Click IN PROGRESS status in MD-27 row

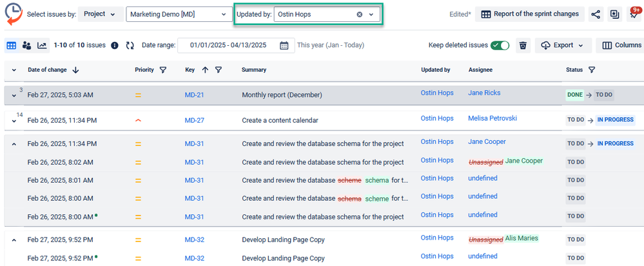point(615,120)
